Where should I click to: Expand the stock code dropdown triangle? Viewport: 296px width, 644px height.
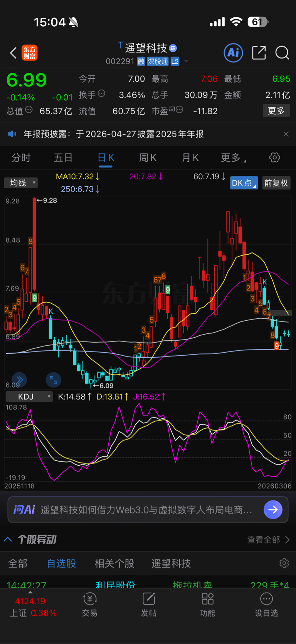[x=186, y=61]
